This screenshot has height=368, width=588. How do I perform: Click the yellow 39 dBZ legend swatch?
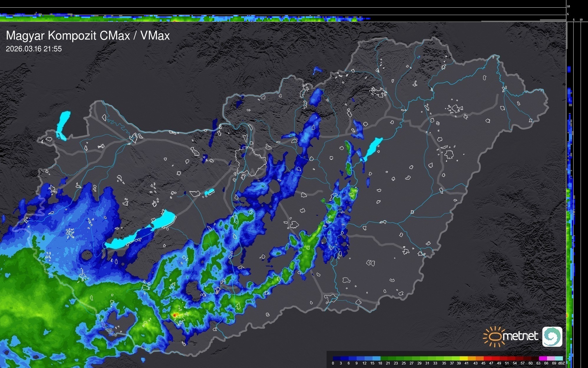[463, 358]
